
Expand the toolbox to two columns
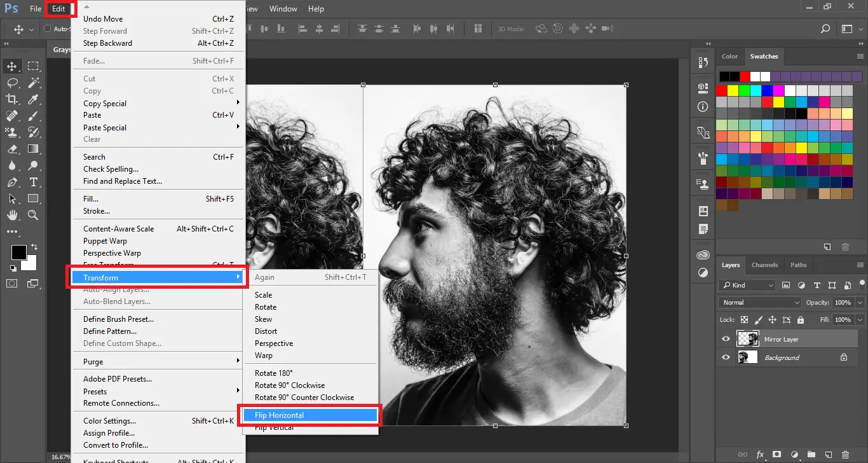(6, 44)
